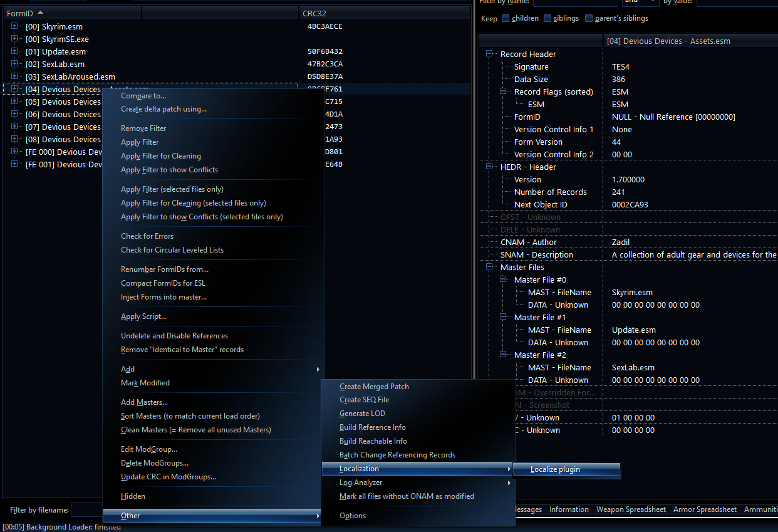Collapse the Master File #1 node

tap(504, 317)
